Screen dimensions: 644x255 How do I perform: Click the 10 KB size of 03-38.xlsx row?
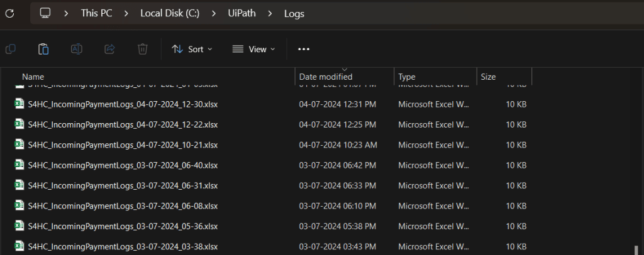516,247
